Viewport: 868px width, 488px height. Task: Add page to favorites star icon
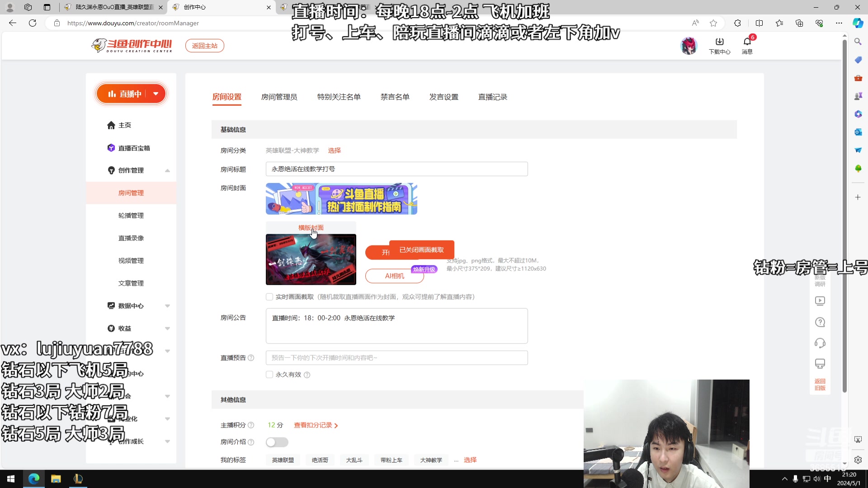(x=713, y=23)
